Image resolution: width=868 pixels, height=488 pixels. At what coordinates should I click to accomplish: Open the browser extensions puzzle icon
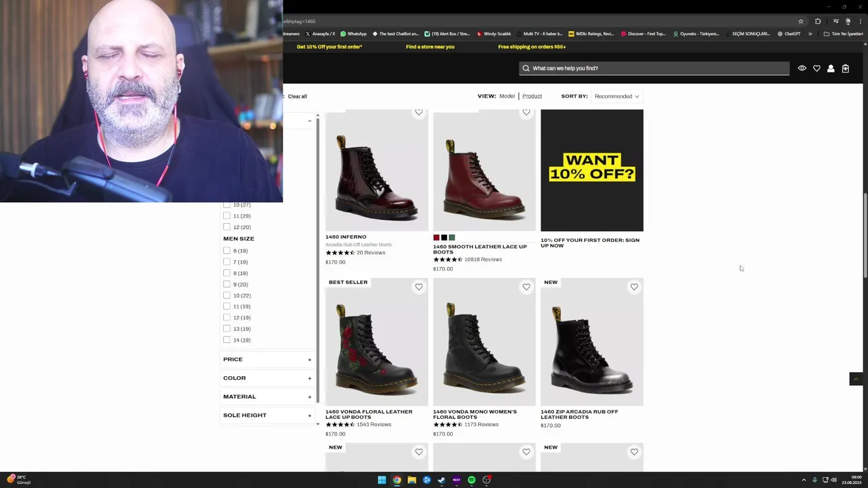(x=818, y=21)
